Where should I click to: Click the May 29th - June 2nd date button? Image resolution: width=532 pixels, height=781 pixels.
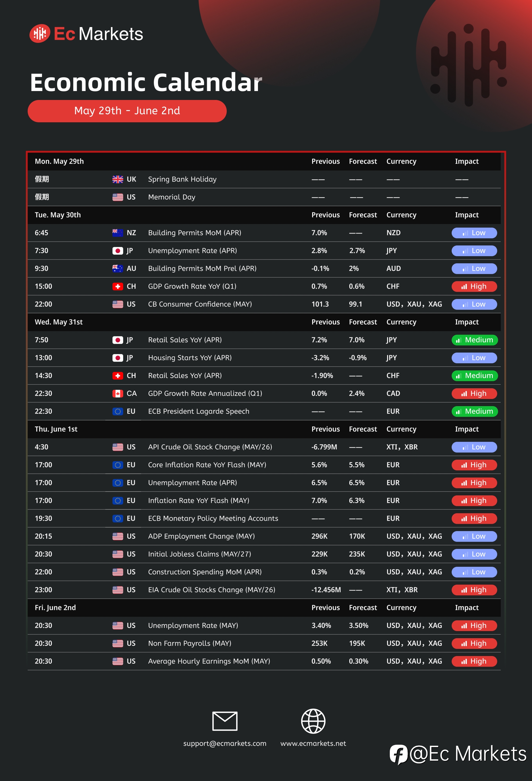click(127, 111)
